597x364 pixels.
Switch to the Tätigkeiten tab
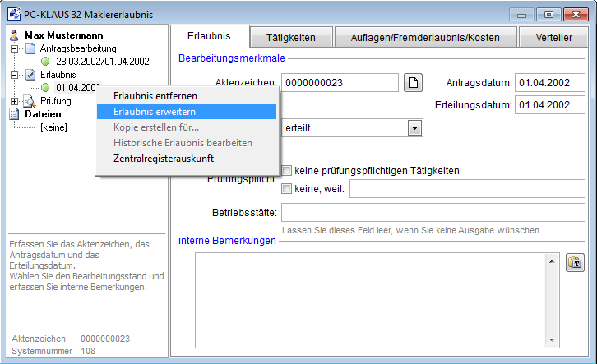pyautogui.click(x=291, y=37)
